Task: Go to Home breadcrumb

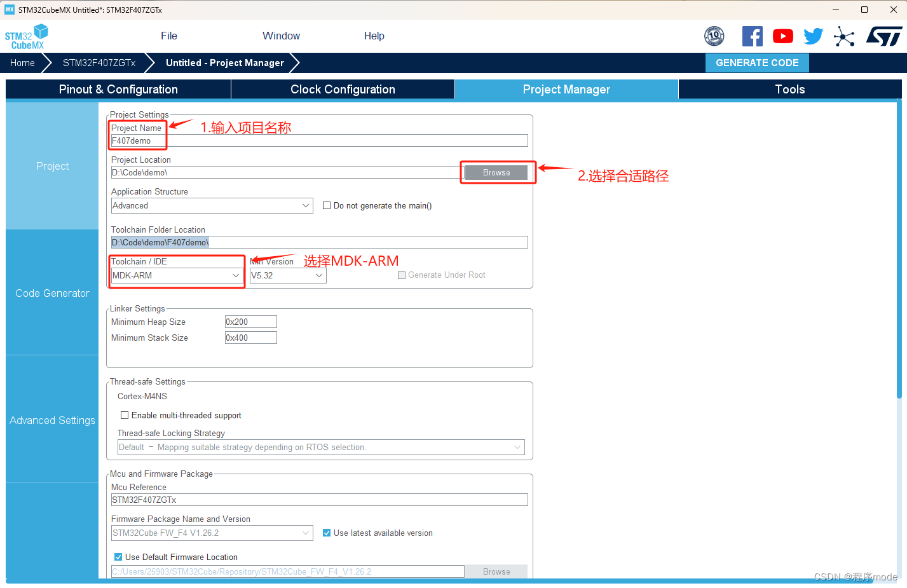Action: (x=22, y=63)
